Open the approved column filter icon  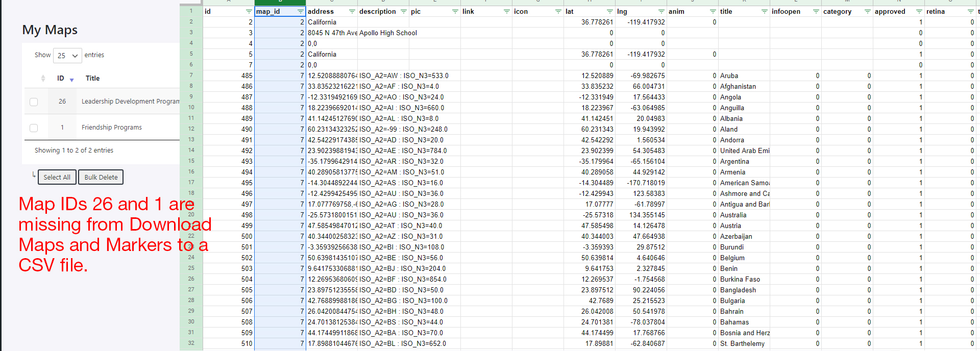tap(919, 12)
